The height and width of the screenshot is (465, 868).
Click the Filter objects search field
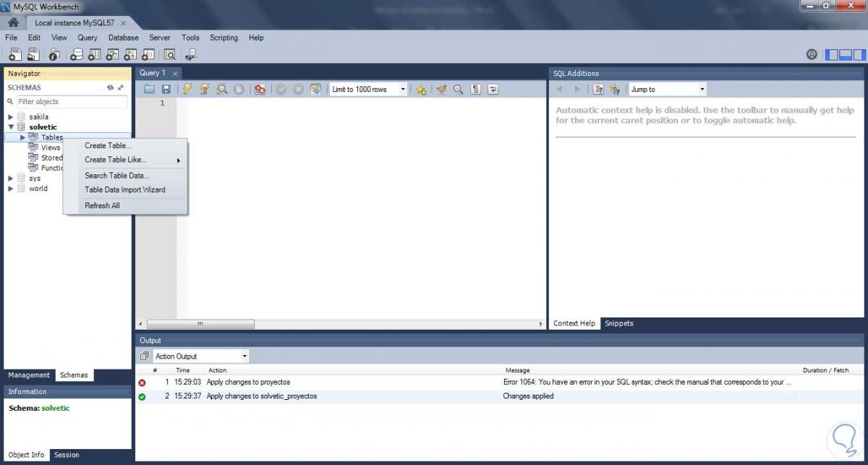click(x=72, y=102)
